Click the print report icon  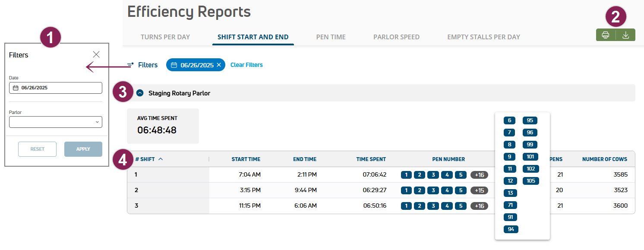click(x=606, y=35)
